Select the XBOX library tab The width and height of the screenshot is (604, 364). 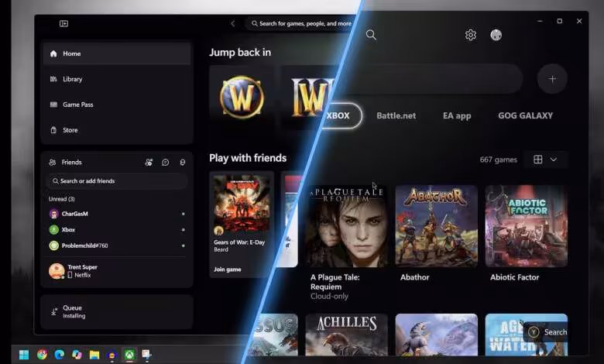point(341,115)
